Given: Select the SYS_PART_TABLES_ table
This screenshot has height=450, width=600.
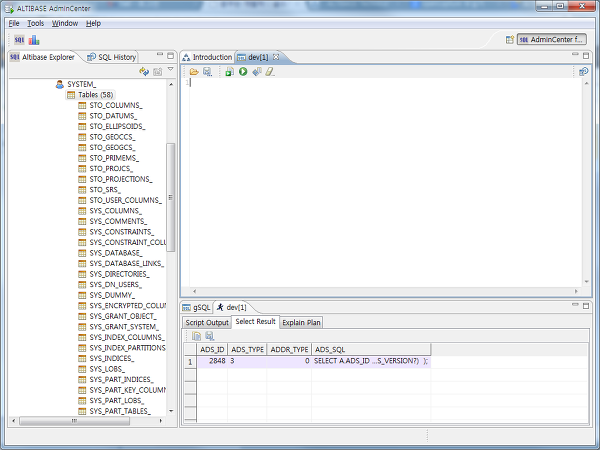Looking at the screenshot, I should [115, 411].
